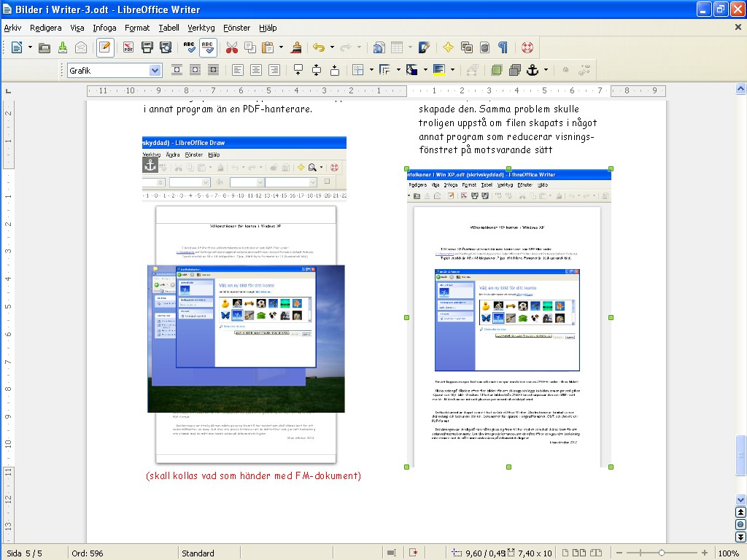Align image to top
Screen dimensions: 747x560
[x=298, y=71]
